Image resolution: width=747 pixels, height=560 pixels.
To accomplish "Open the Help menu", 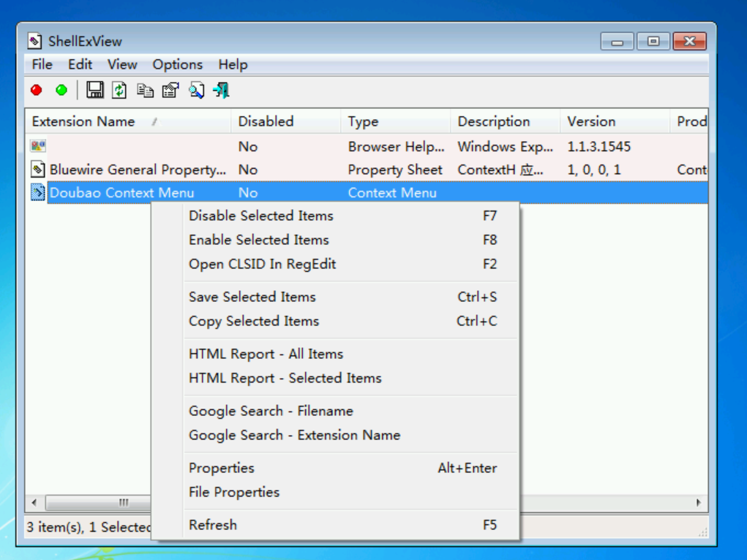I will (233, 64).
